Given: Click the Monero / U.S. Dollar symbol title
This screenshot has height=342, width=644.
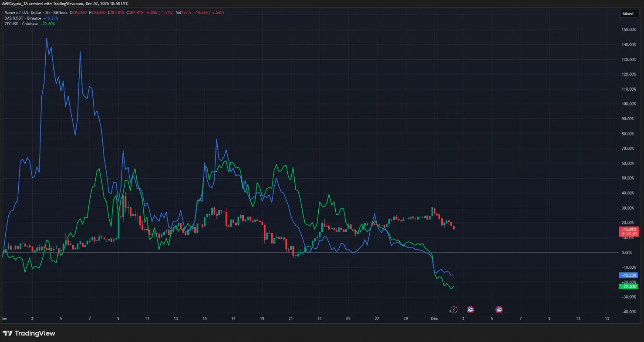Looking at the screenshot, I should pyautogui.click(x=23, y=12).
